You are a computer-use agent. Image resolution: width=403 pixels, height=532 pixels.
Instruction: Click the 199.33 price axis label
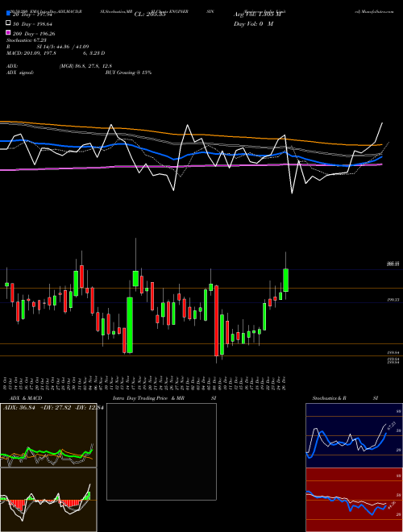[393, 300]
